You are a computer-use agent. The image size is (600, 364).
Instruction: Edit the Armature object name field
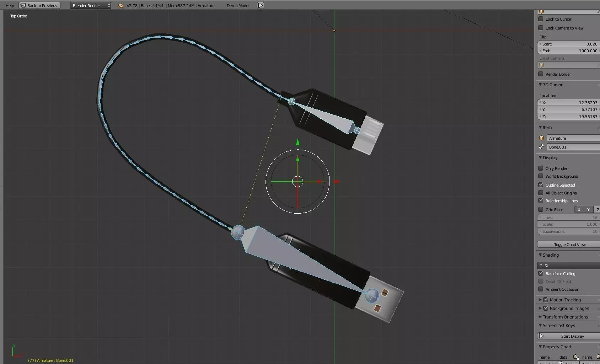point(573,138)
